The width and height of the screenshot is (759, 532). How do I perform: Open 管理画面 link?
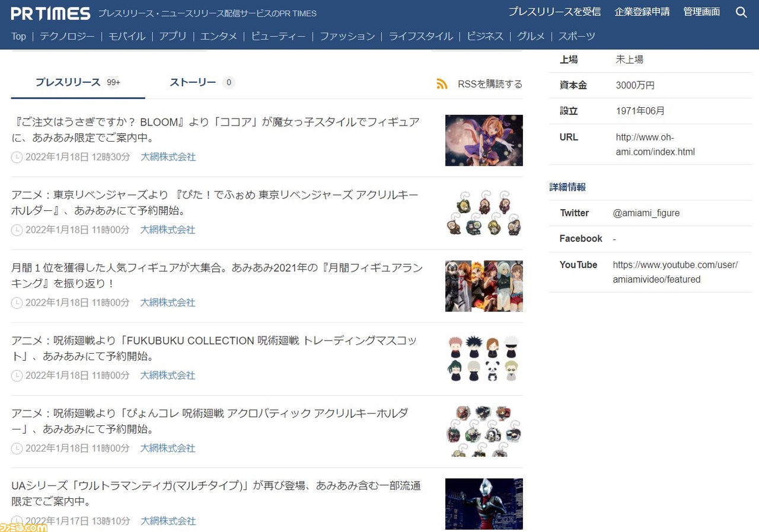point(701,12)
